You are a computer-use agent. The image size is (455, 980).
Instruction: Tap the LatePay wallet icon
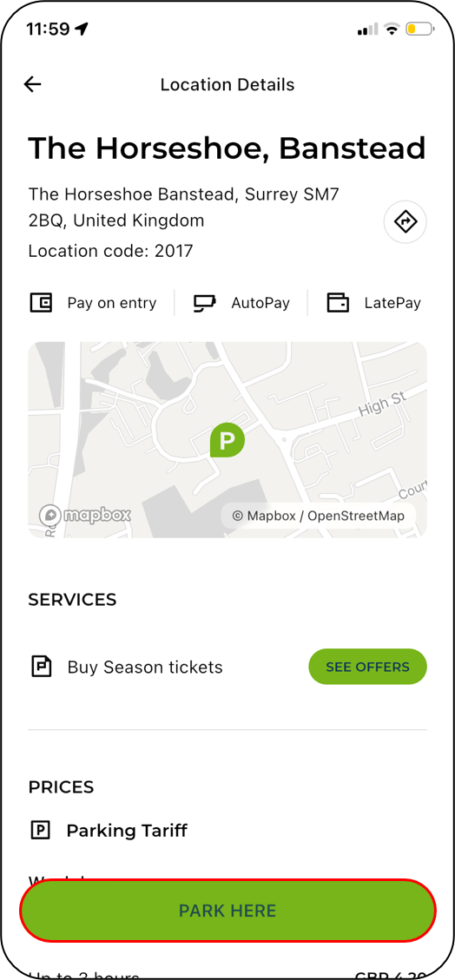338,303
